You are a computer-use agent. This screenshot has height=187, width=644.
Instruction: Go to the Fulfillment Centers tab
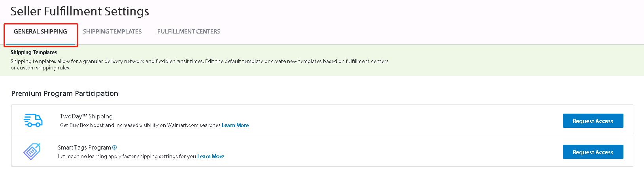pyautogui.click(x=189, y=32)
